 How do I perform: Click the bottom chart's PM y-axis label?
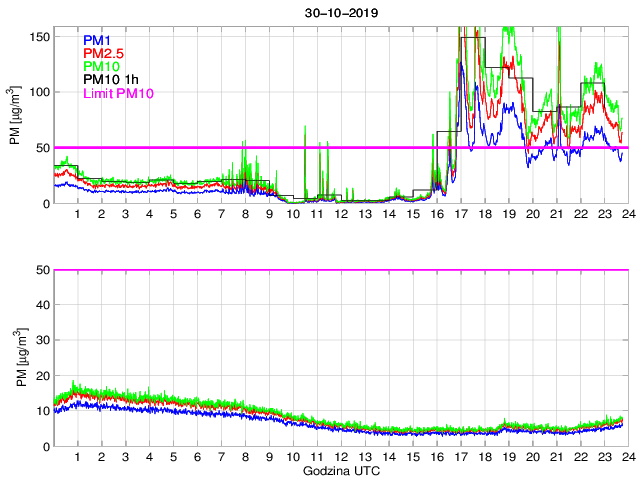[x=17, y=357]
